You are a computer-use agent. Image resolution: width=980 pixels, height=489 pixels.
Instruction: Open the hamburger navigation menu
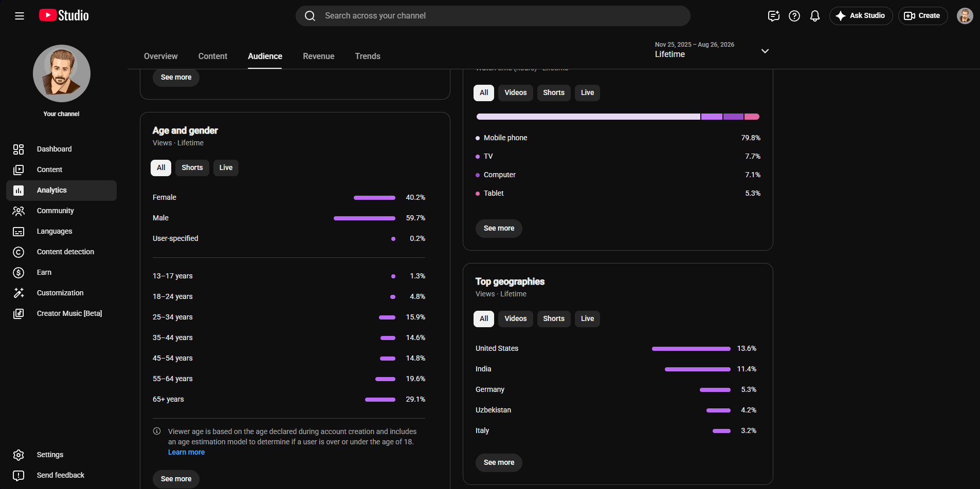tap(20, 16)
